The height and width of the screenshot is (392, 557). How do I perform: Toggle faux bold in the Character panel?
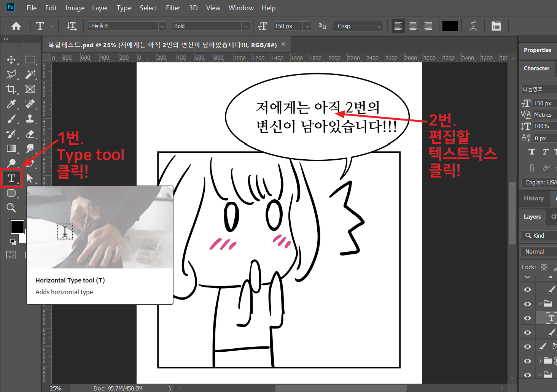point(532,152)
